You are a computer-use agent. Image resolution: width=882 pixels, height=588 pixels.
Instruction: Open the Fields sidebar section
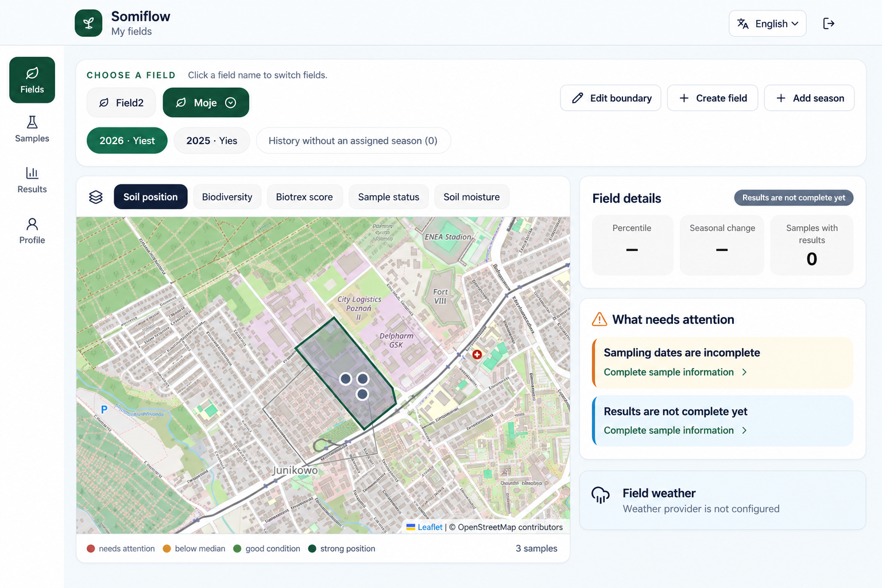coord(32,80)
